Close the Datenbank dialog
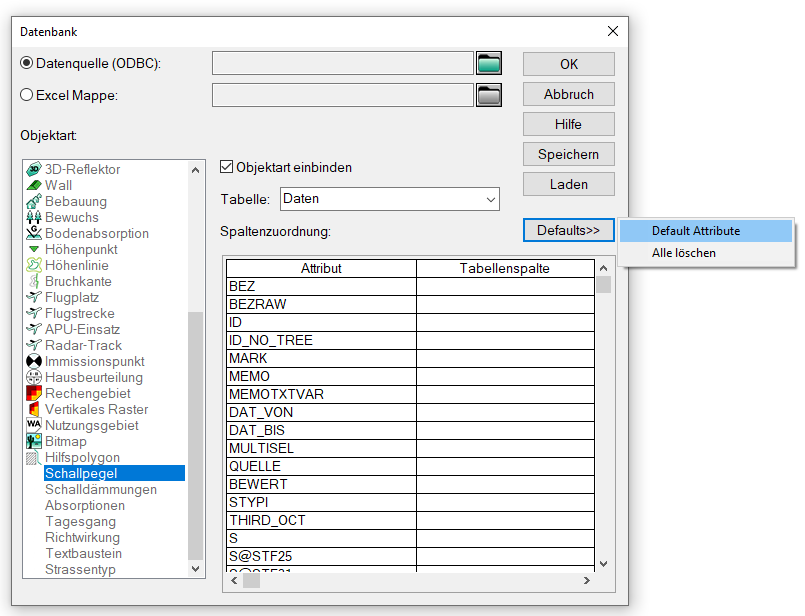The width and height of the screenshot is (805, 616). point(612,31)
